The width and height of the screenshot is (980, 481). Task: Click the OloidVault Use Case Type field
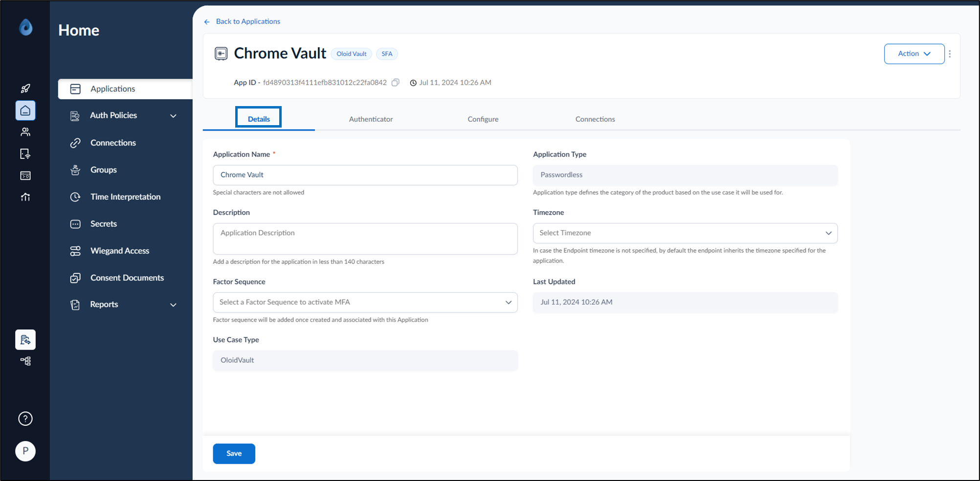(x=365, y=360)
